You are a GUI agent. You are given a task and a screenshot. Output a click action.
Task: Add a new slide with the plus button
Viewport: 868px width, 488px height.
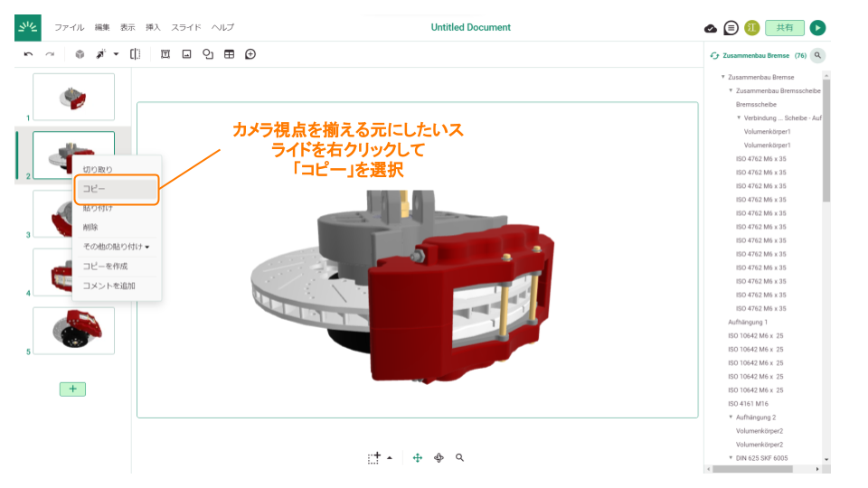click(72, 389)
